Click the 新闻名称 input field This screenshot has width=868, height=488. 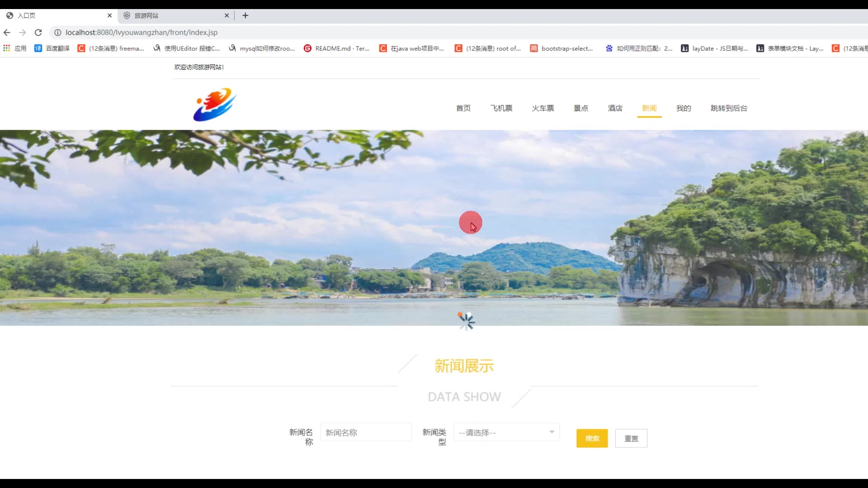click(x=366, y=432)
